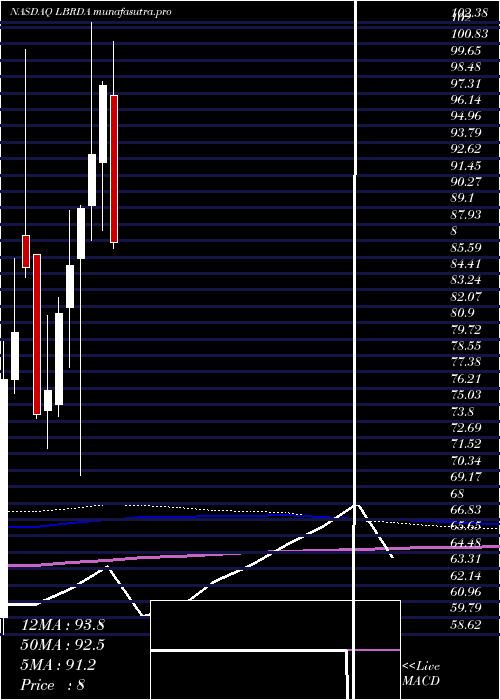
Task: Click the 73.8 price axis label
Action: click(x=462, y=411)
